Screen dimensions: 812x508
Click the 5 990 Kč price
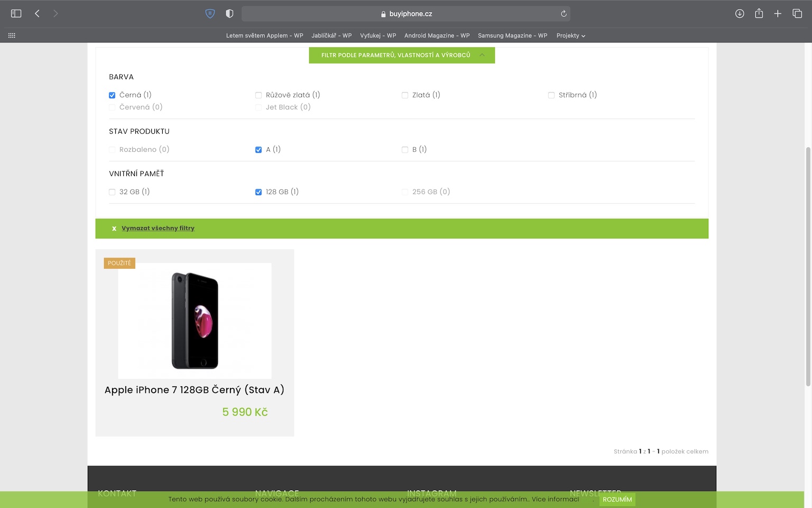click(245, 412)
